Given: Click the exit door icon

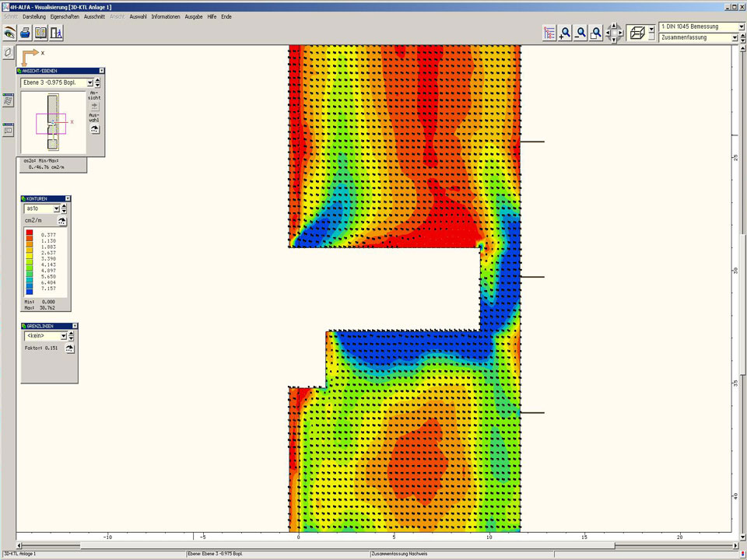Looking at the screenshot, I should tap(56, 33).
